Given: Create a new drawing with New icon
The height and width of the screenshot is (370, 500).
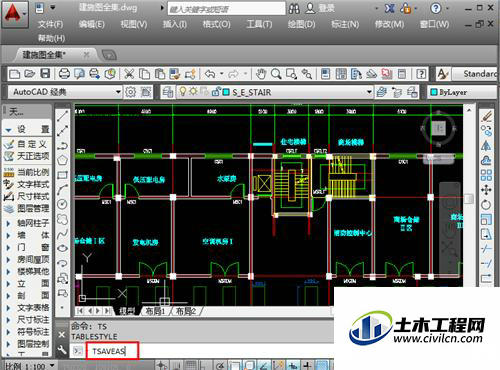Looking at the screenshot, I should tap(14, 74).
